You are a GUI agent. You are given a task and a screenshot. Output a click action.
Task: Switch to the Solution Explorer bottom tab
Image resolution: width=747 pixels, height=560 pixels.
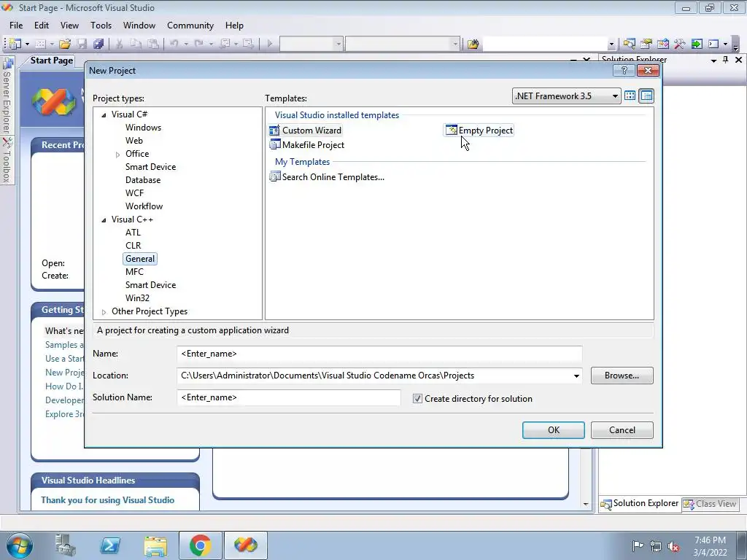[639, 504]
